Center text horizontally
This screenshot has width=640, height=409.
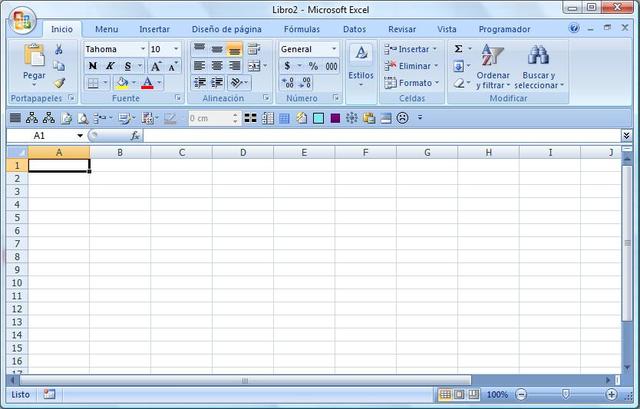click(217, 66)
